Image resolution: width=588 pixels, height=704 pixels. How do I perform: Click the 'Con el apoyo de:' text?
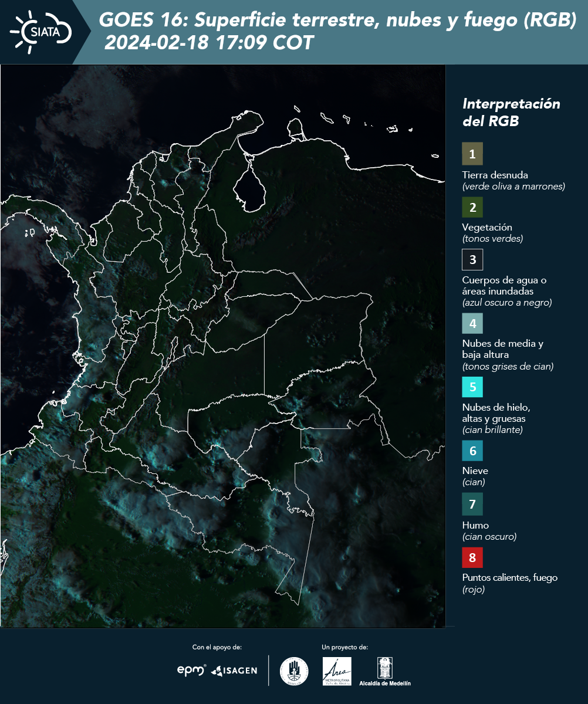[x=217, y=647]
